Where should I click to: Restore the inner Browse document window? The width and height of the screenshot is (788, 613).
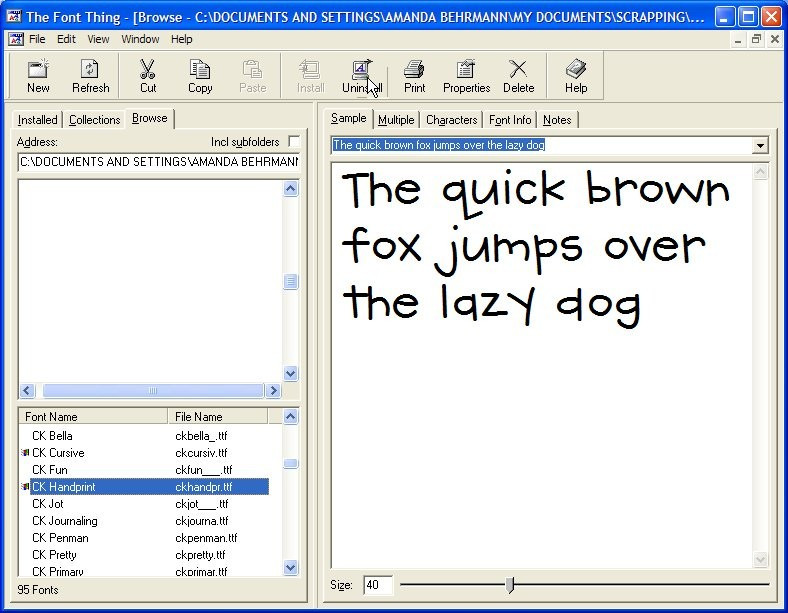pos(756,40)
